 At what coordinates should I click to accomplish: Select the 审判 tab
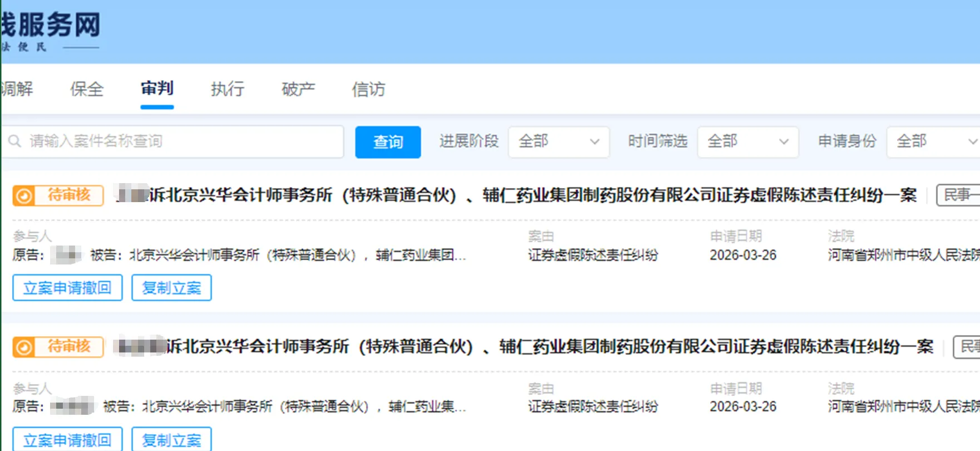157,89
